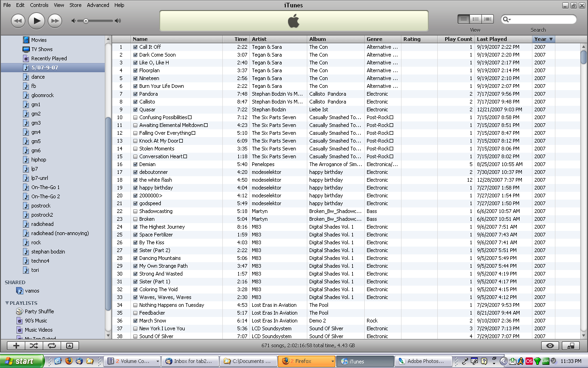Image resolution: width=588 pixels, height=368 pixels.
Task: Switch to album grouped view
Action: click(475, 19)
